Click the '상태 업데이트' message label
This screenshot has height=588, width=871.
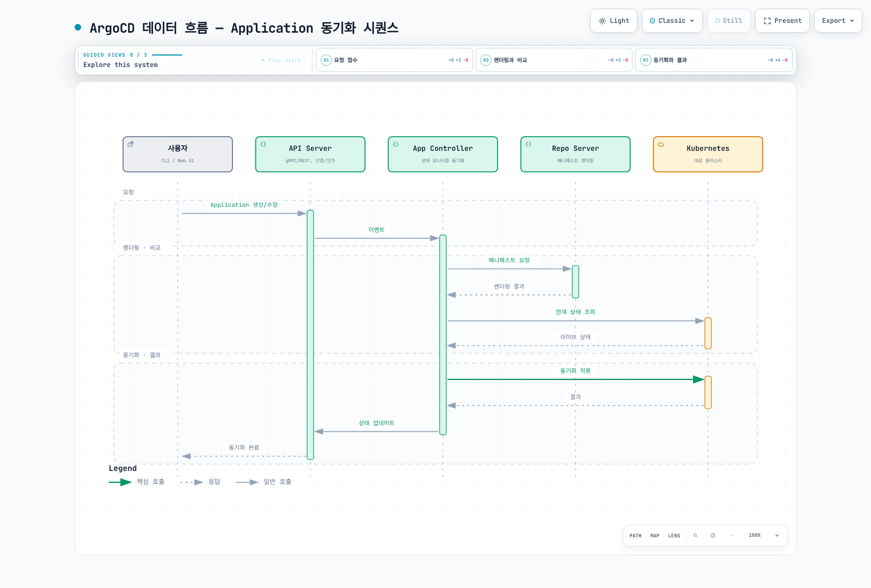tap(376, 423)
